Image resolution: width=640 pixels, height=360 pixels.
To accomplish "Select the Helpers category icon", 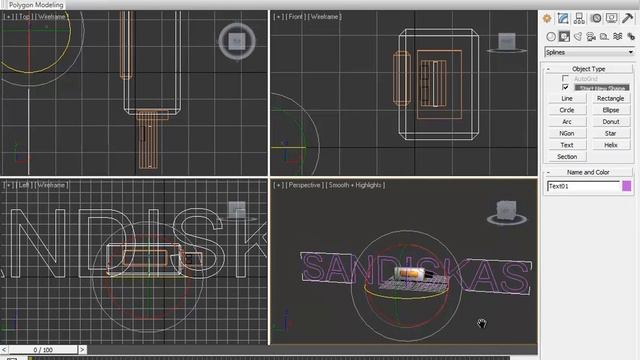I will click(604, 37).
